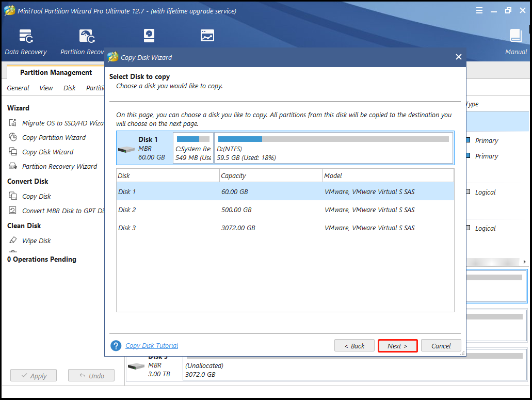Click the 3072.00 GB capacity cell

[238, 228]
